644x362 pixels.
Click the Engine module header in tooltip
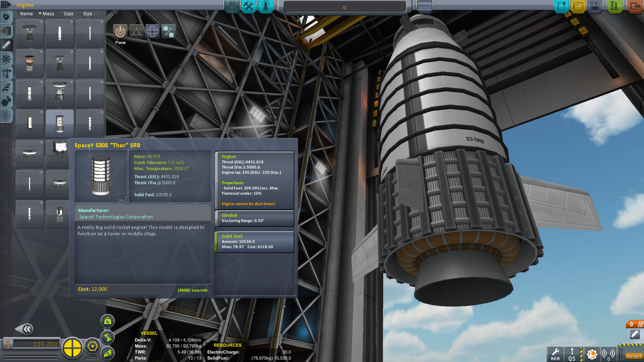pos(229,156)
